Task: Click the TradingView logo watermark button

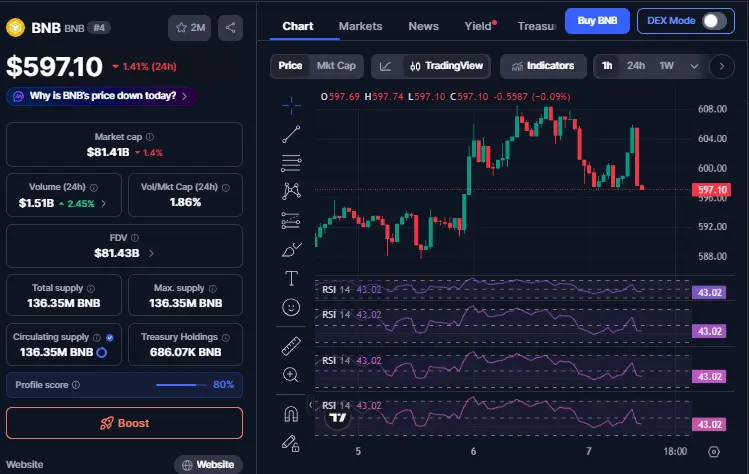Action: 338,418
